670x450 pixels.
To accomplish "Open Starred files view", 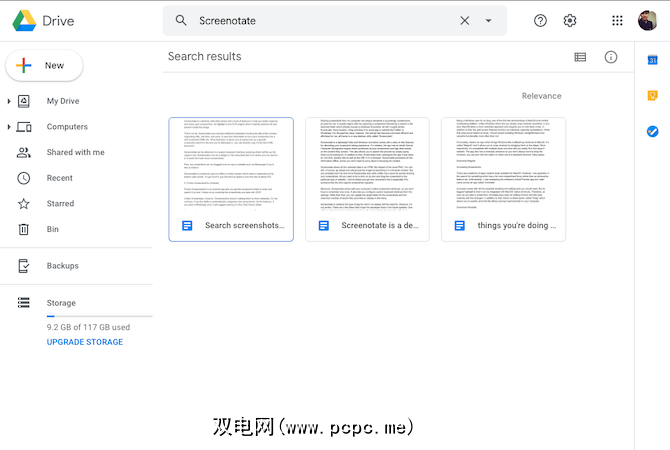I will click(x=60, y=204).
